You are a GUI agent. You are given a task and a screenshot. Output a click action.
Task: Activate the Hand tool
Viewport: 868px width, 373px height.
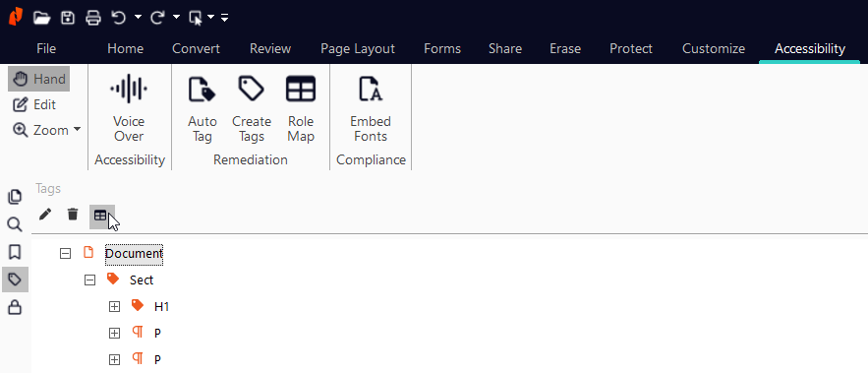(x=38, y=80)
